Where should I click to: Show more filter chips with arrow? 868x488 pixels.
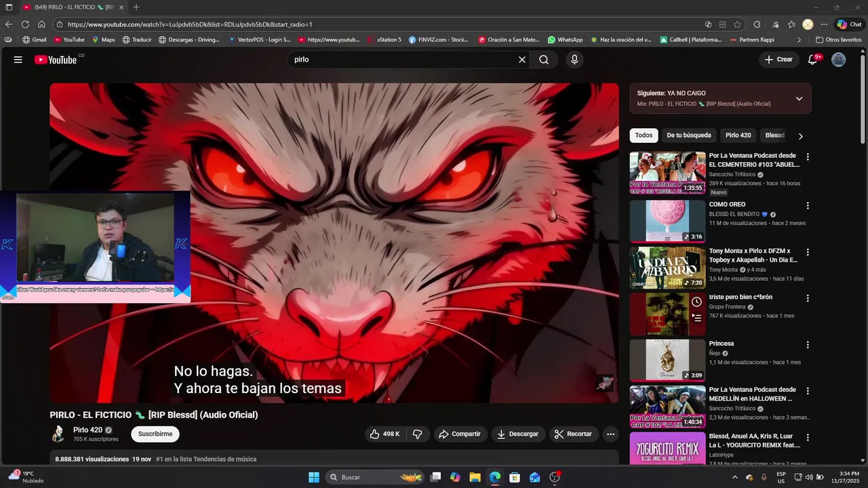pos(800,136)
